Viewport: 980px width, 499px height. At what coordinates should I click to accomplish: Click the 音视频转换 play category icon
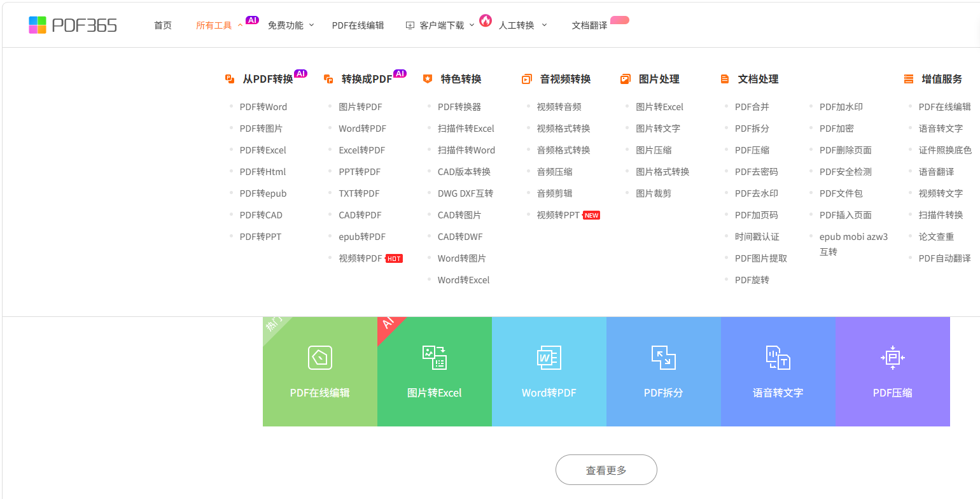tap(526, 79)
